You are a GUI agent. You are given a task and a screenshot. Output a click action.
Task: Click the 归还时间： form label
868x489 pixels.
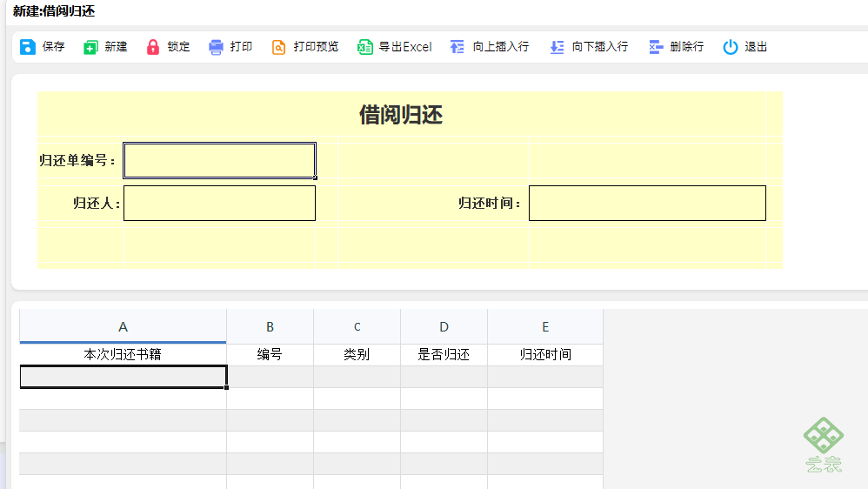click(x=490, y=204)
